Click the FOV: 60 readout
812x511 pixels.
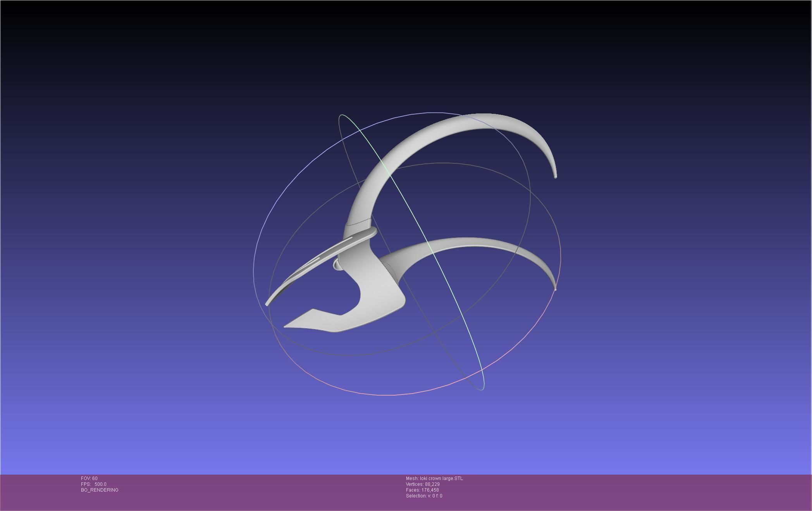[x=89, y=478]
